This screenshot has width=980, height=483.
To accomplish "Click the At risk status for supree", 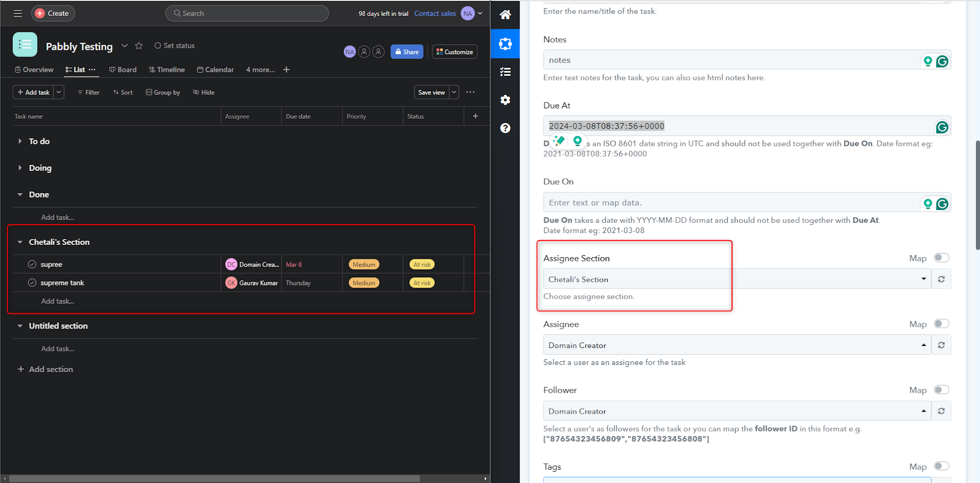I will [x=422, y=264].
